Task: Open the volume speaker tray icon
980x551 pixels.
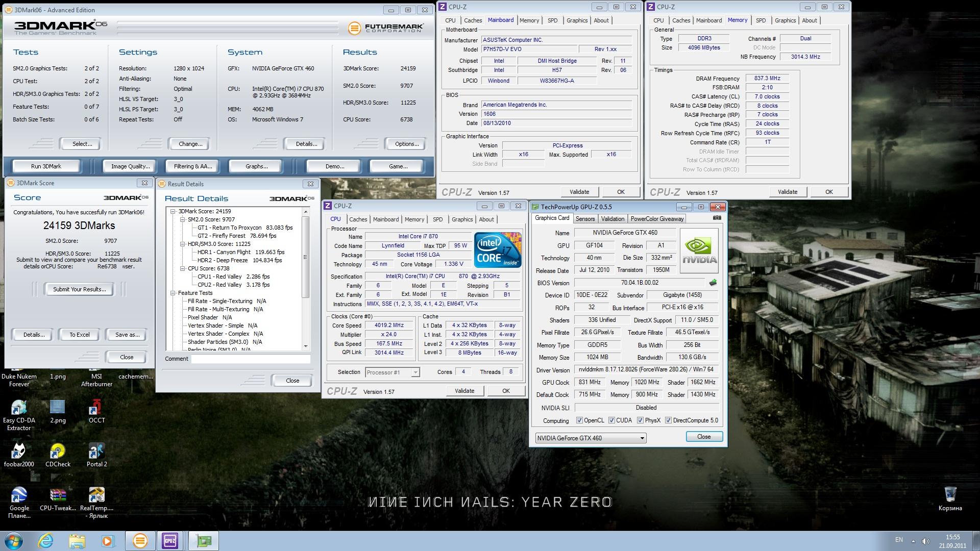Action: click(x=926, y=541)
